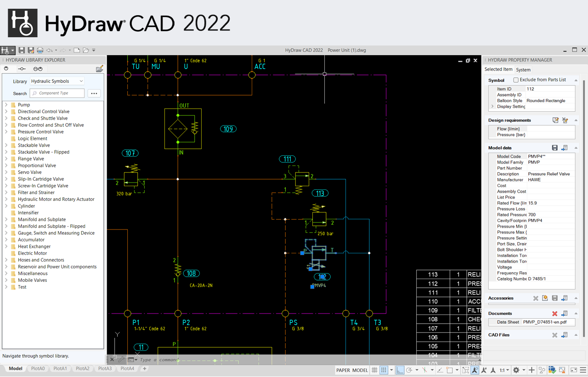Click the import CAD Files icon
The width and height of the screenshot is (588, 377).
(565, 335)
